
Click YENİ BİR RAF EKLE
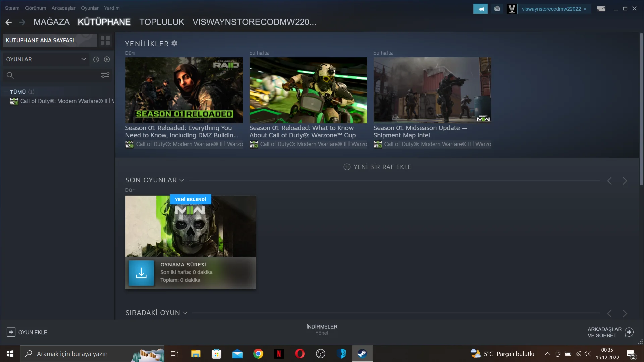[377, 167]
